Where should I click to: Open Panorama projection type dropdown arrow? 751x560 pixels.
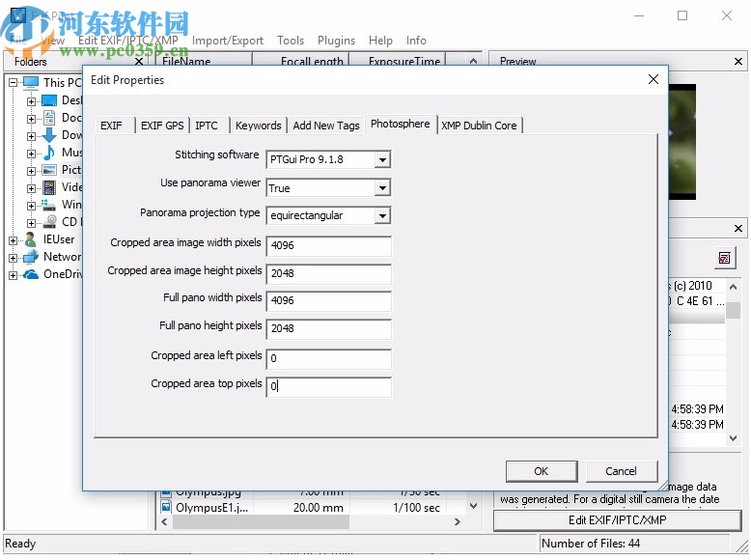click(x=382, y=215)
